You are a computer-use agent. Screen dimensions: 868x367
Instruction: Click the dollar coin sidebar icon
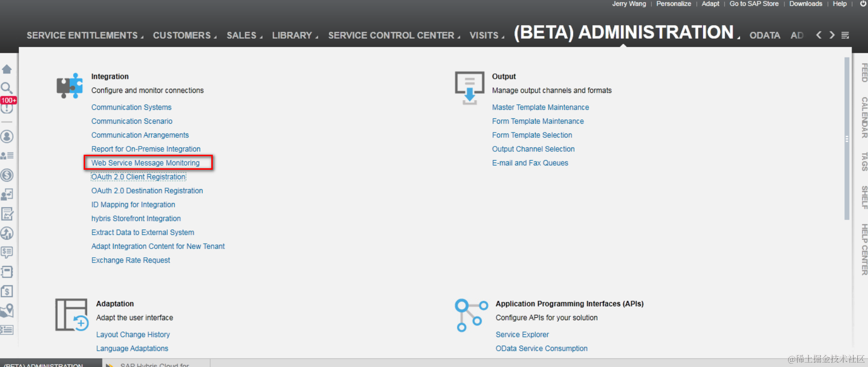point(7,175)
